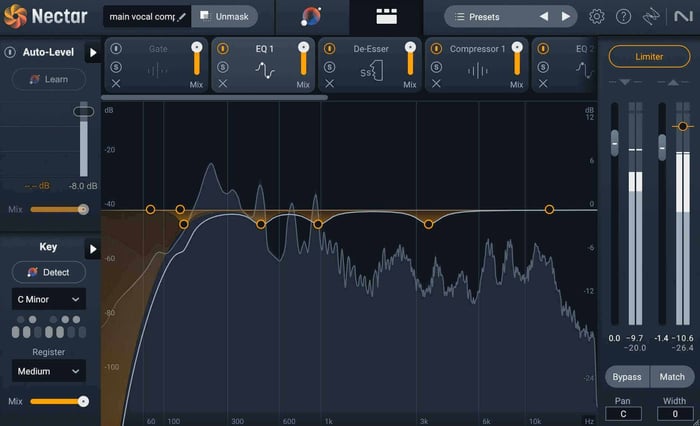This screenshot has height=426, width=700.
Task: Click the EQ 1 curve icon
Action: tap(265, 71)
